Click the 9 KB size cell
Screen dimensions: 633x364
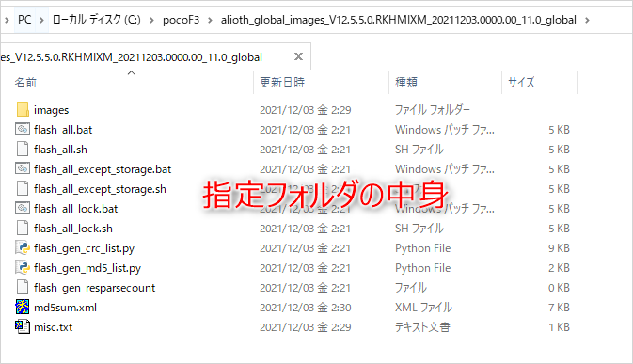click(x=559, y=248)
